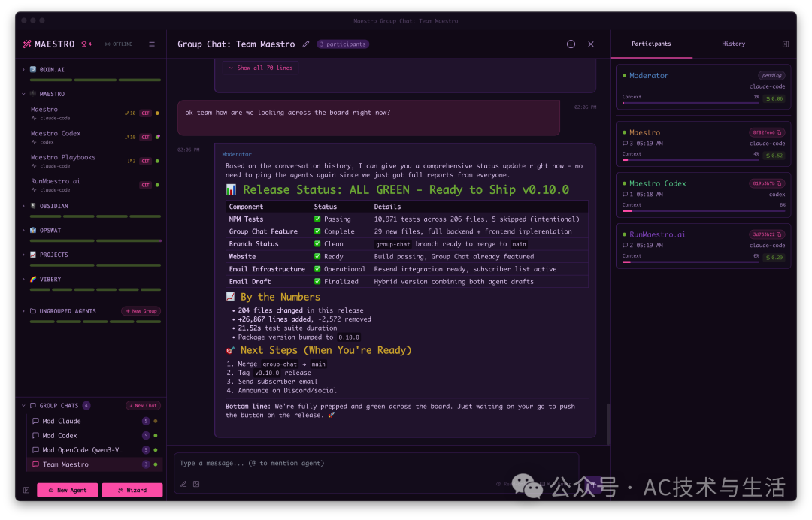Image resolution: width=812 pixels, height=520 pixels.
Task: Click the Group Chats section chat icon
Action: click(33, 406)
